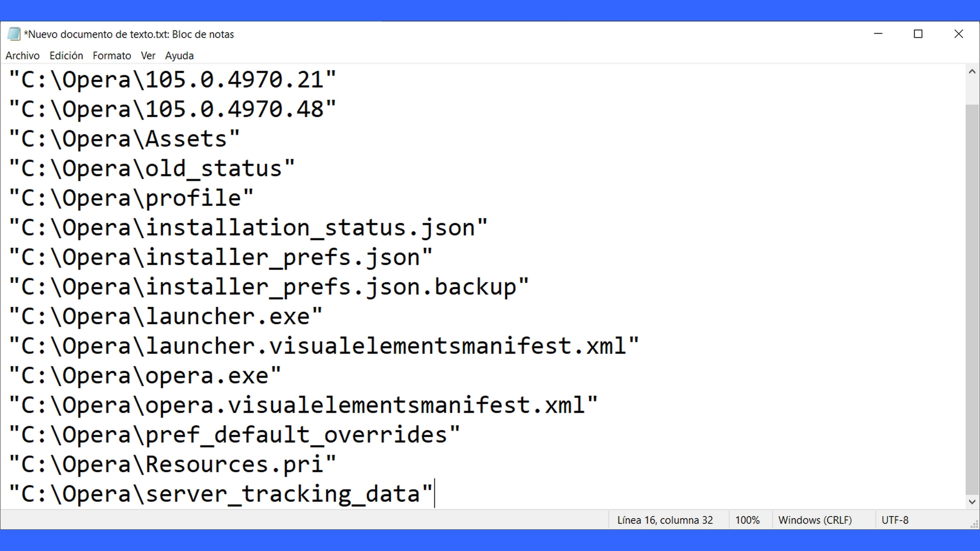Maximize the Bloc de notas window

click(918, 34)
